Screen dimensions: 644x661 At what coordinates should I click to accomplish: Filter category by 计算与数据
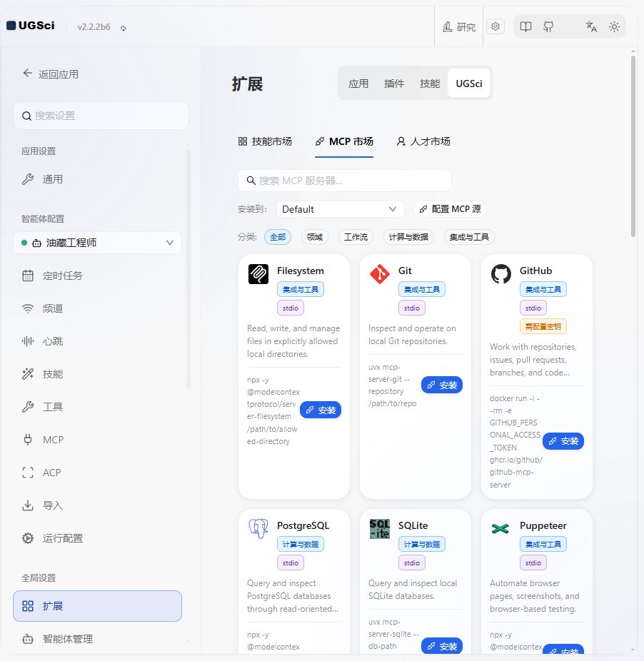click(408, 237)
